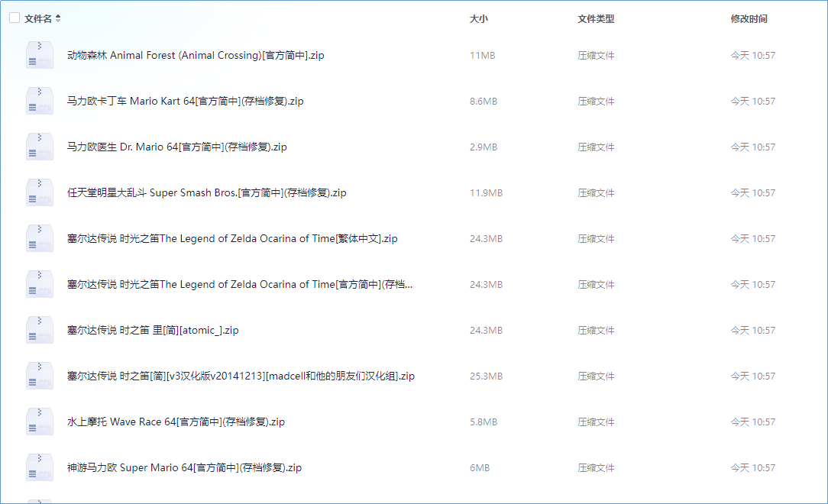
Task: Open truncated Zelda Ocarina of Time[官方简中](存档... file name
Action: tap(240, 285)
